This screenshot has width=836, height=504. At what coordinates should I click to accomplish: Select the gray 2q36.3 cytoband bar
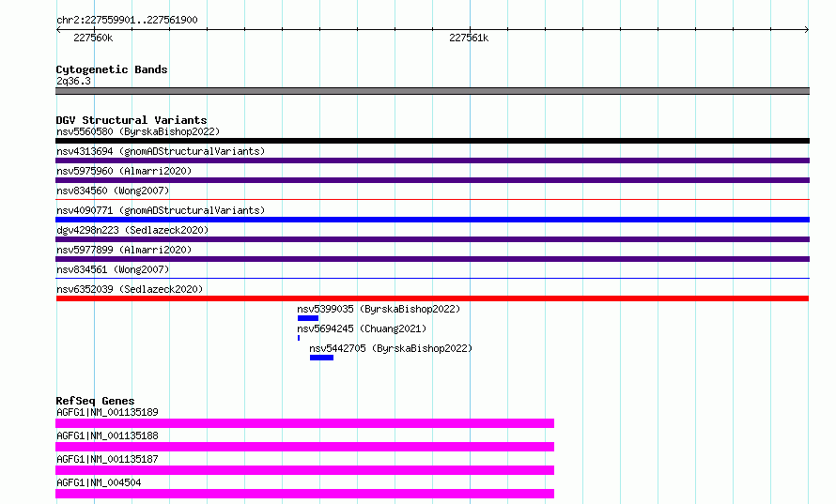coord(432,91)
